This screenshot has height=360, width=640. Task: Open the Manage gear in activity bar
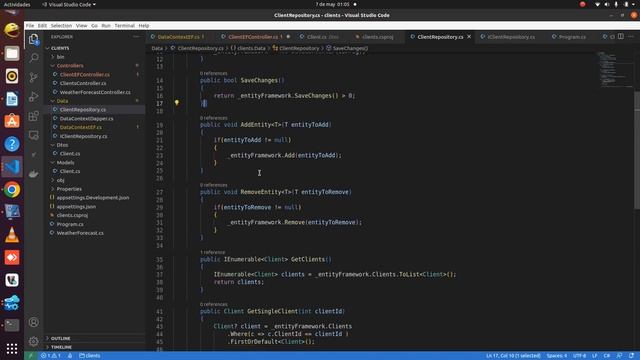(x=34, y=341)
